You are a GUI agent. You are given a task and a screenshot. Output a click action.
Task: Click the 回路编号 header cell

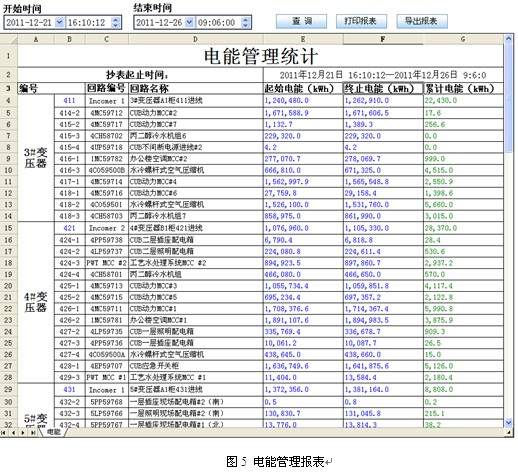[x=107, y=88]
